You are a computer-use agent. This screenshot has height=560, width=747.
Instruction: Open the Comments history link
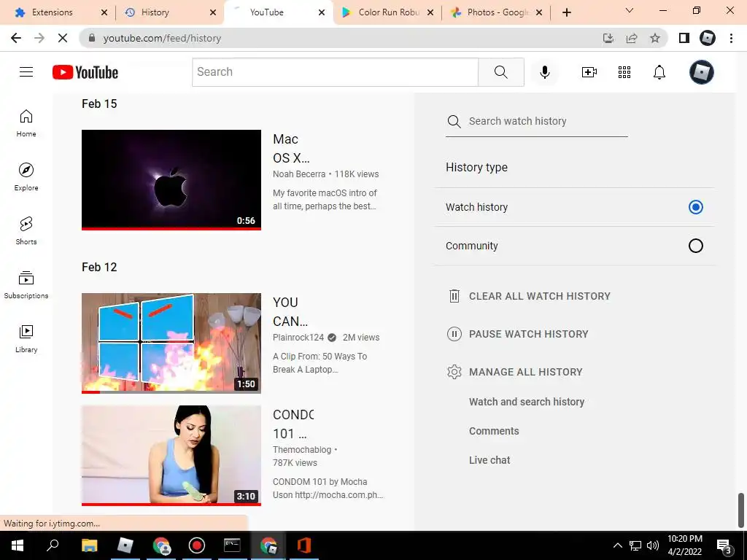pyautogui.click(x=494, y=431)
